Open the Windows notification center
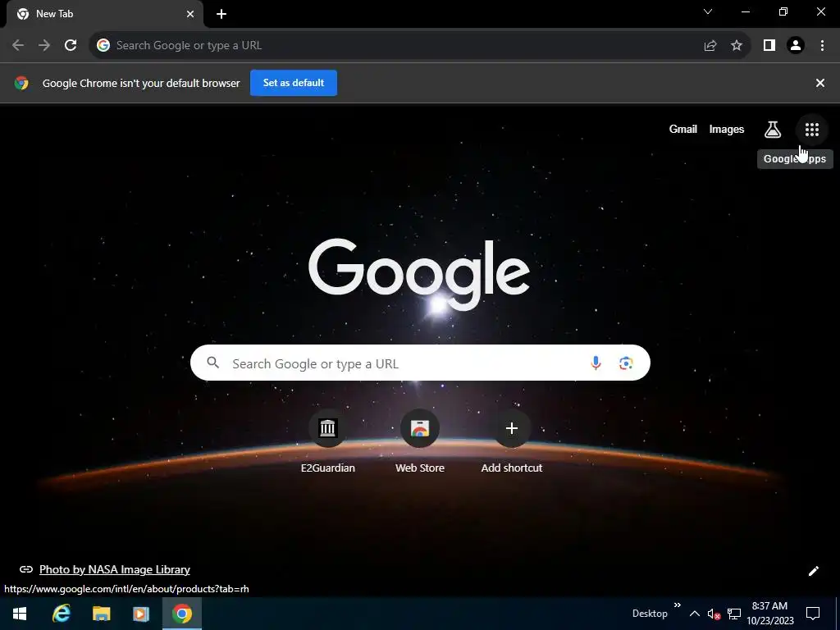Image resolution: width=840 pixels, height=630 pixels. 813,614
